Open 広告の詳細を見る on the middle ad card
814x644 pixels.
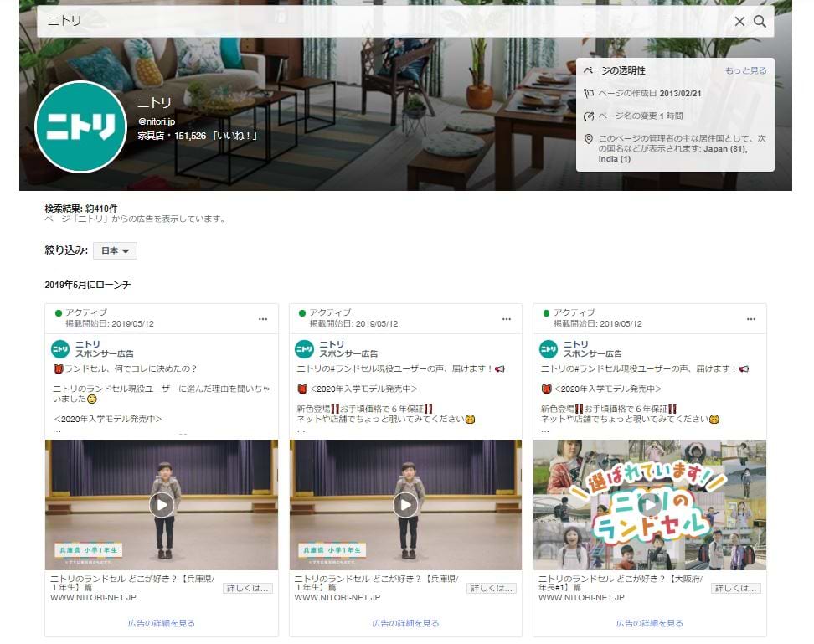point(405,623)
